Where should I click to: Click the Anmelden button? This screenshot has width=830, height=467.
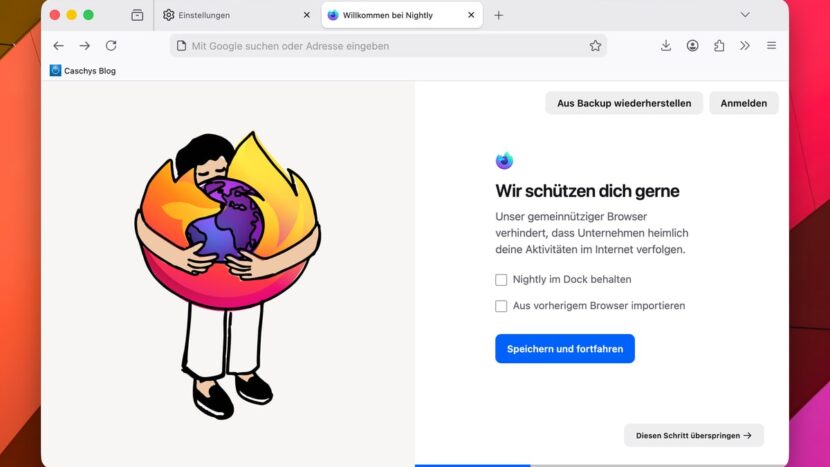click(744, 103)
